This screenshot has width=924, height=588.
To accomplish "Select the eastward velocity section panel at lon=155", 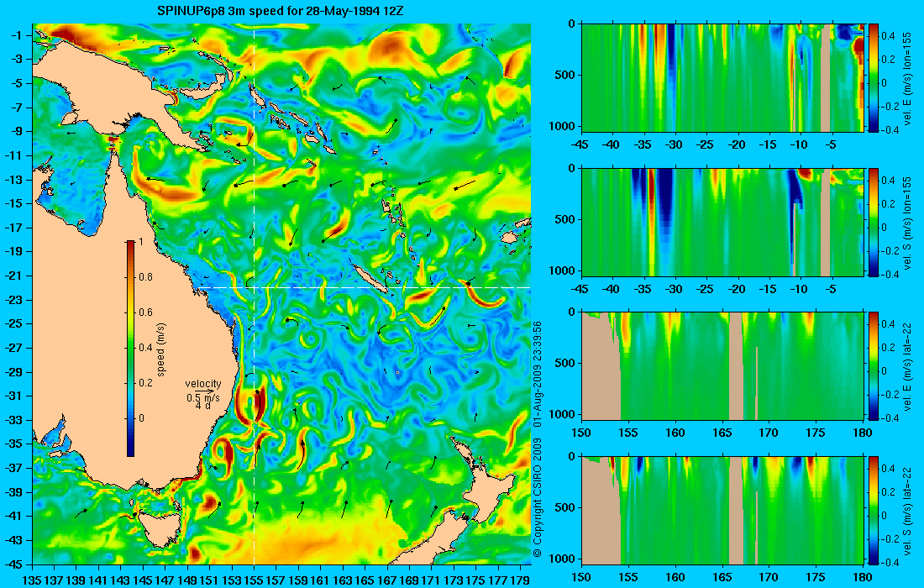I will pyautogui.click(x=722, y=78).
